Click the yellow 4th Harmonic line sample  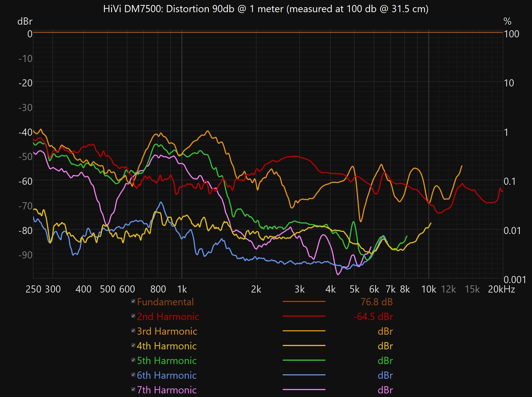[304, 345]
